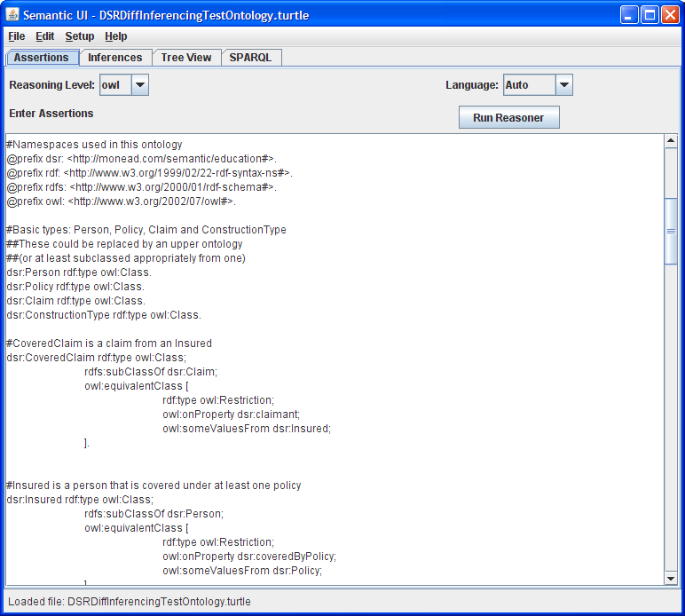Click '#Insured is a person' comment line
The height and width of the screenshot is (616, 685).
click(x=154, y=486)
